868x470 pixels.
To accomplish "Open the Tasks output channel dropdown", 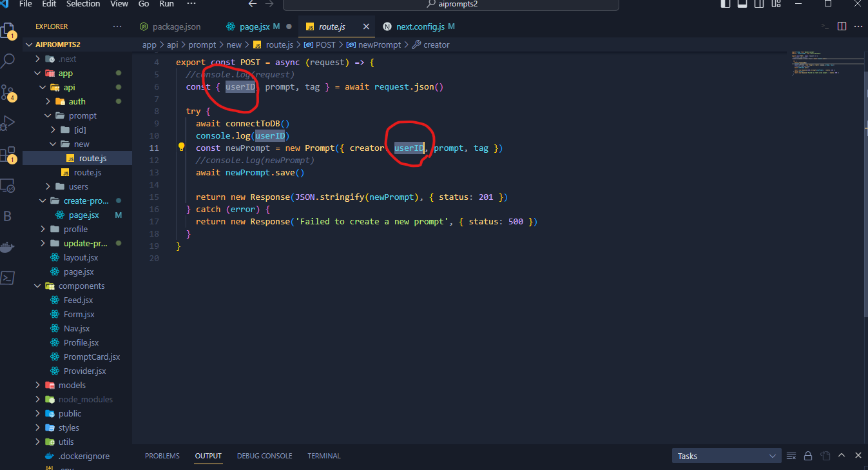I will point(726,456).
